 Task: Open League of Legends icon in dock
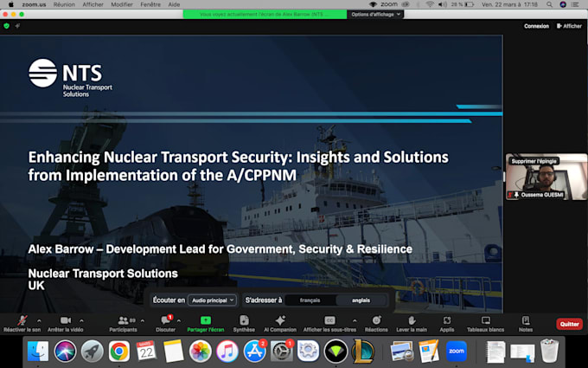coord(362,352)
